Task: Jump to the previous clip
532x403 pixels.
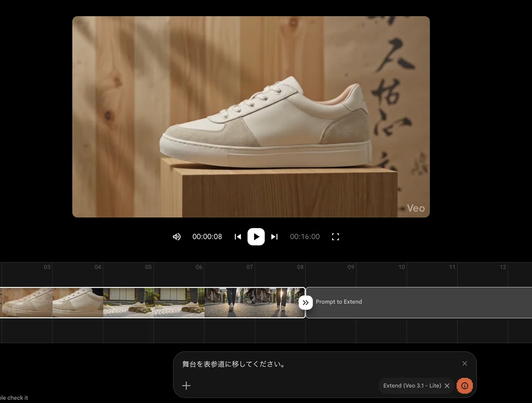Action: tap(238, 237)
